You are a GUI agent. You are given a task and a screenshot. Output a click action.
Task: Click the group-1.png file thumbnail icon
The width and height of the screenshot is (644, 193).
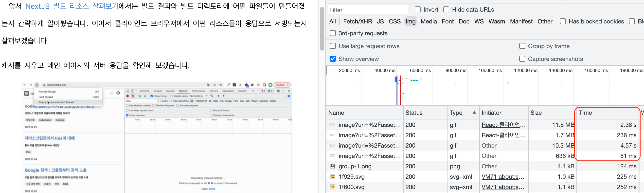[333, 166]
